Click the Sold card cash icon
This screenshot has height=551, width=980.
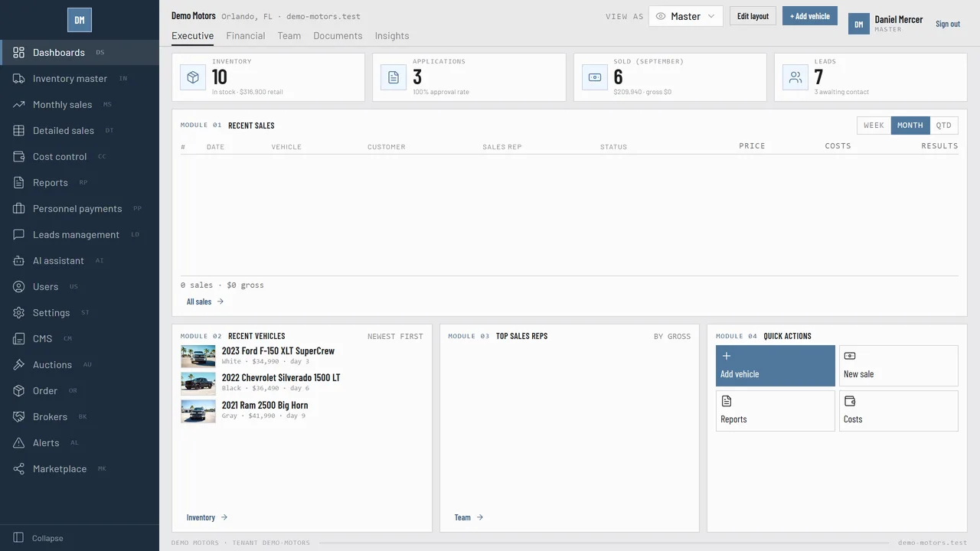[594, 77]
